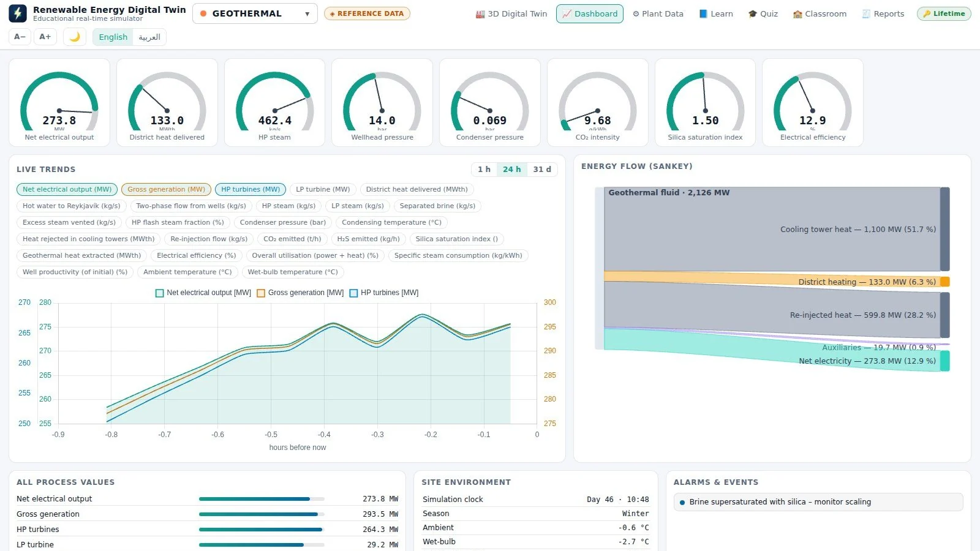
Task: Enable Re-injection flow (kg/s) chip
Action: click(x=209, y=239)
